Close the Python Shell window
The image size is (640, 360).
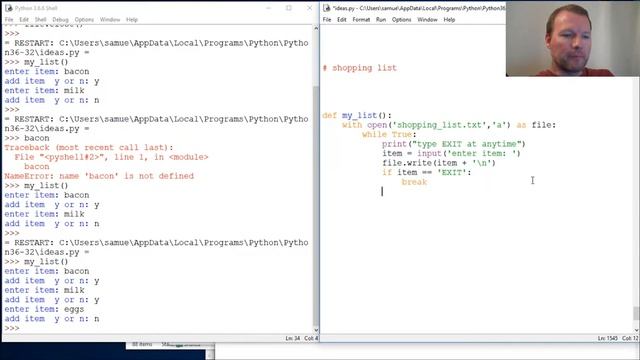pos(309,8)
